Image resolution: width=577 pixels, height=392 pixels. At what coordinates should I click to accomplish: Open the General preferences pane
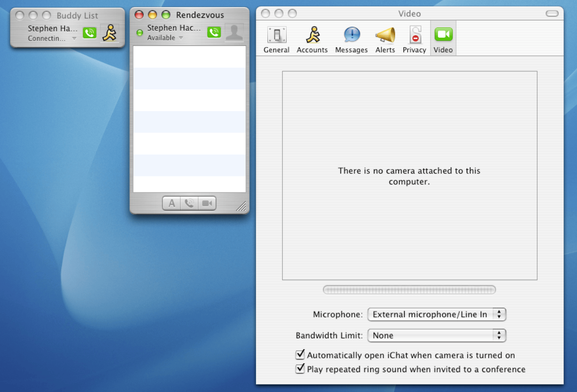pos(276,39)
